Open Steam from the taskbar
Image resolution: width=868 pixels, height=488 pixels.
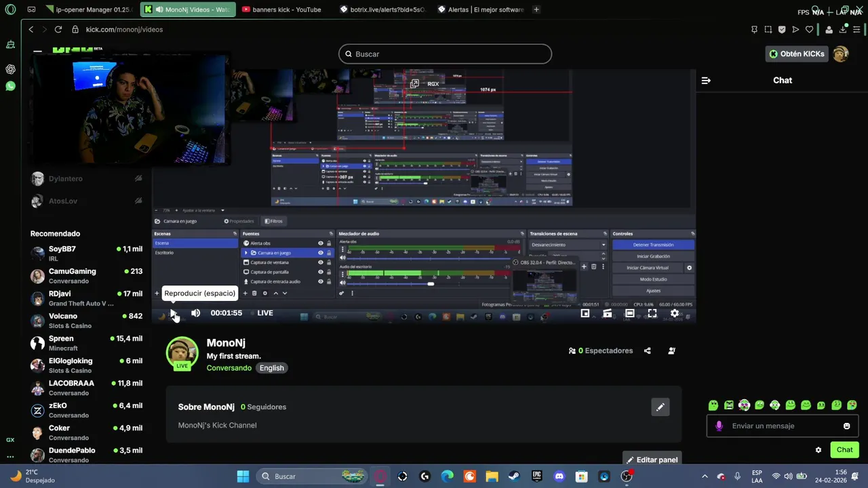pos(515,476)
